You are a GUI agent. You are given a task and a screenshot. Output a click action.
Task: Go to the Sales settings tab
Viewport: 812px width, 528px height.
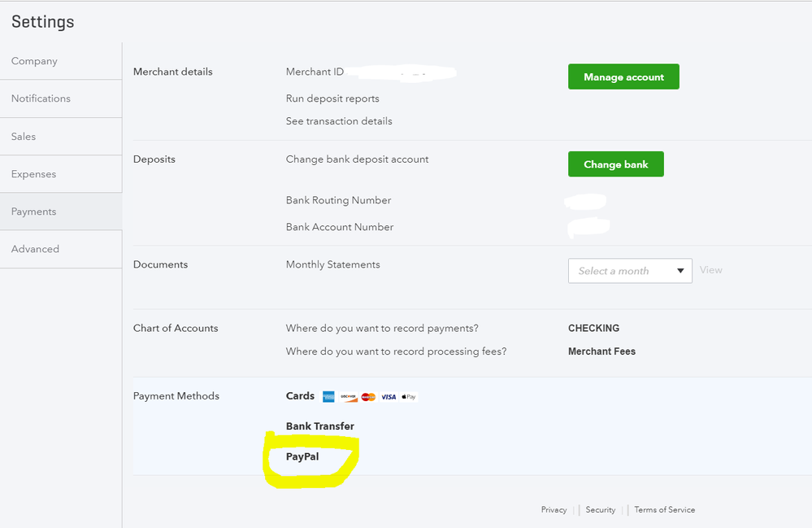(x=24, y=136)
